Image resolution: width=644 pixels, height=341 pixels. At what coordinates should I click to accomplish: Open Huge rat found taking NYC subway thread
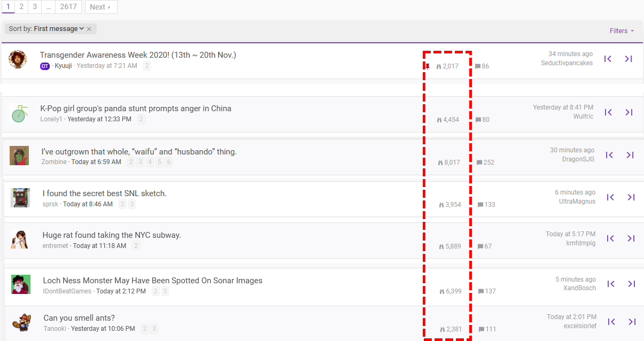(x=112, y=235)
